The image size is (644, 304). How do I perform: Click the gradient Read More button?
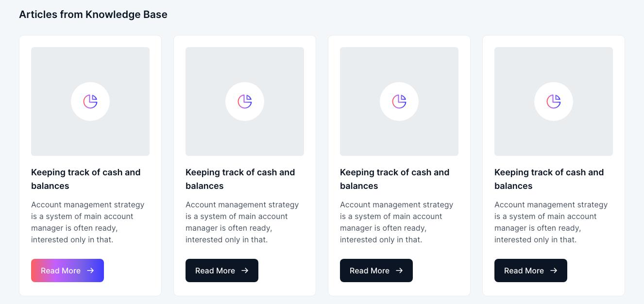click(68, 270)
